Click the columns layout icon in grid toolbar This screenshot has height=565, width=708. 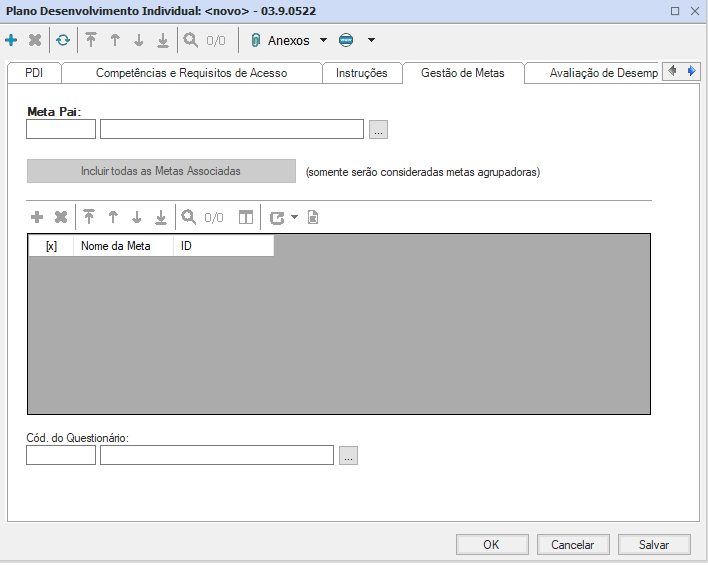246,217
